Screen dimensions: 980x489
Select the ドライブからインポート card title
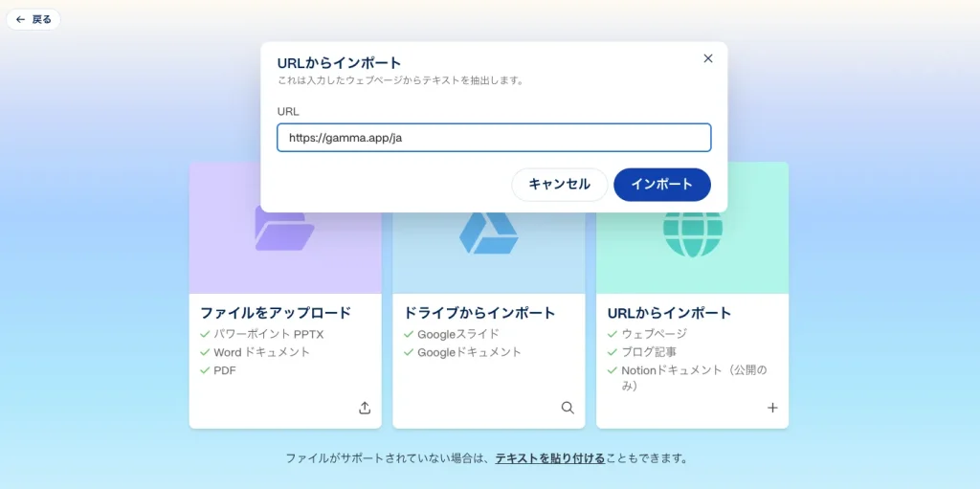[x=479, y=313]
